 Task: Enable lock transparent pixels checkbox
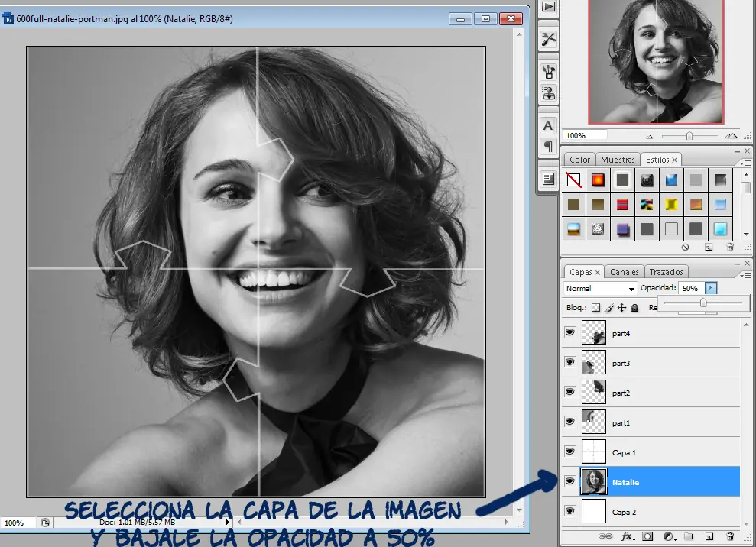(x=596, y=308)
